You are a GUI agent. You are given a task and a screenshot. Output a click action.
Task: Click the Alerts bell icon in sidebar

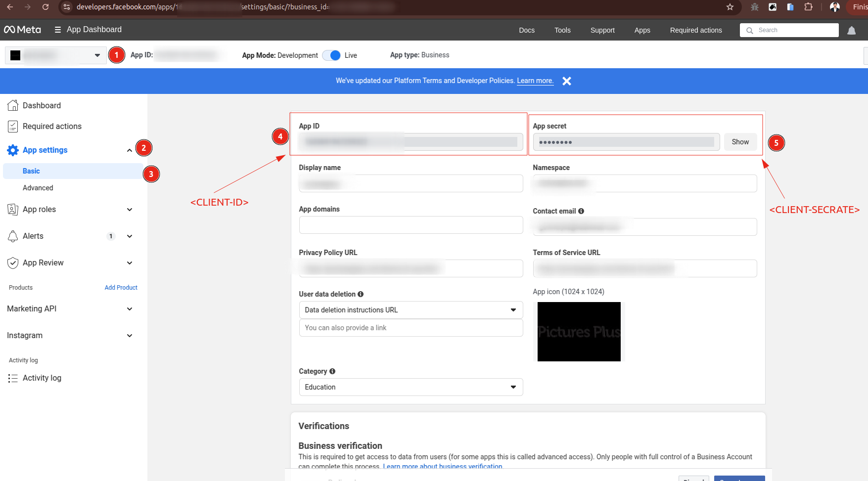pyautogui.click(x=13, y=236)
